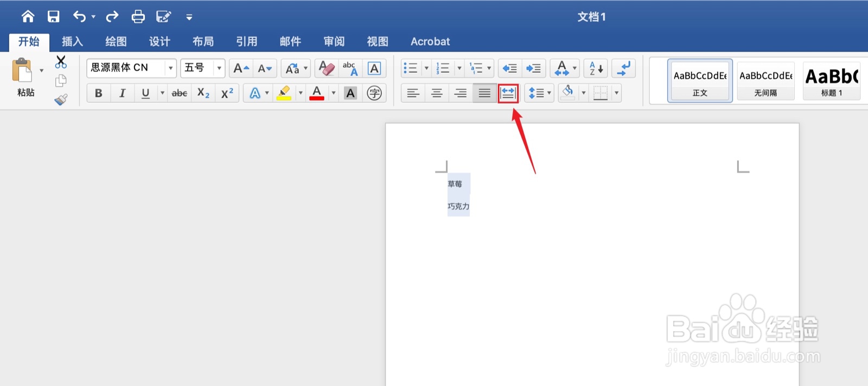Toggle character shading A button

click(350, 93)
